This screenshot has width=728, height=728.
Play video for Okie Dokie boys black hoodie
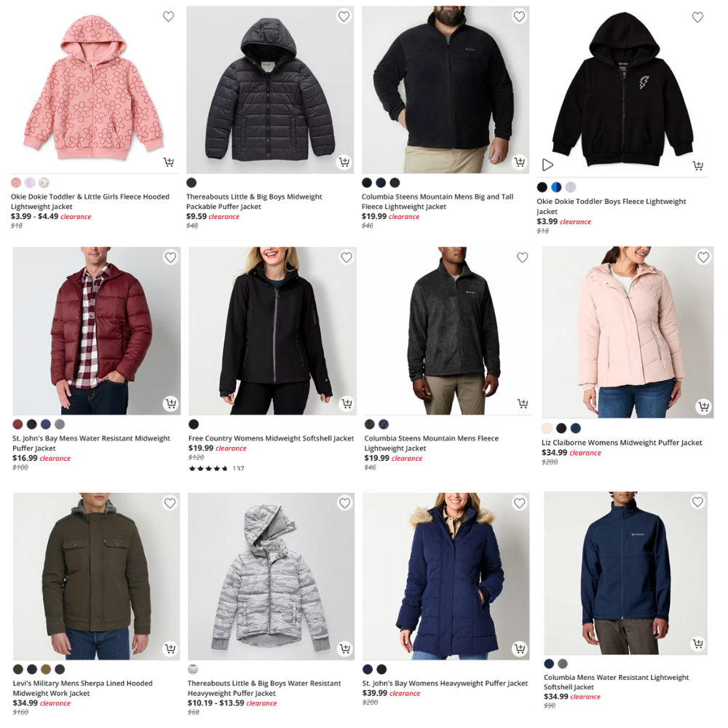tap(548, 165)
